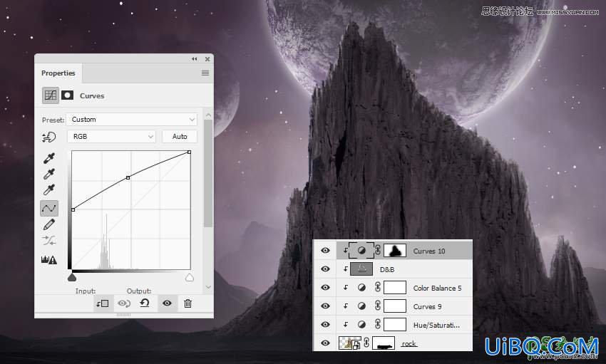Click the histogram clipping warning icon
The height and width of the screenshot is (364, 606).
[x=49, y=259]
